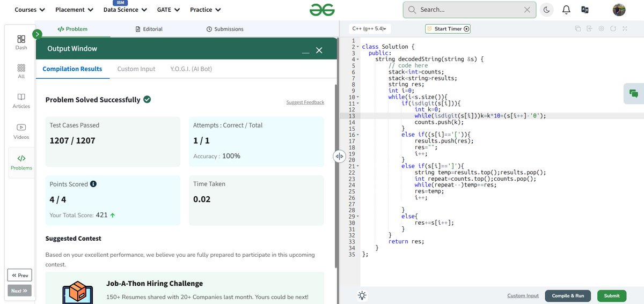Start the timer button

pyautogui.click(x=448, y=29)
